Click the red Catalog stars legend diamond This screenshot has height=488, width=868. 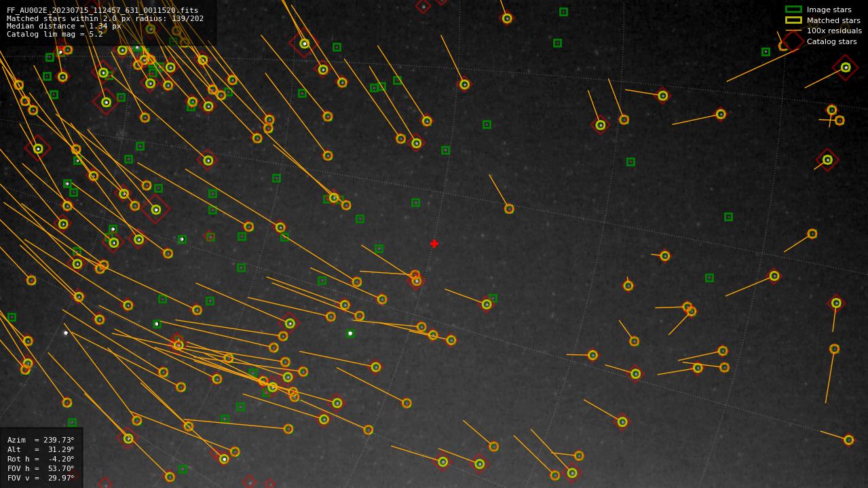793,41
